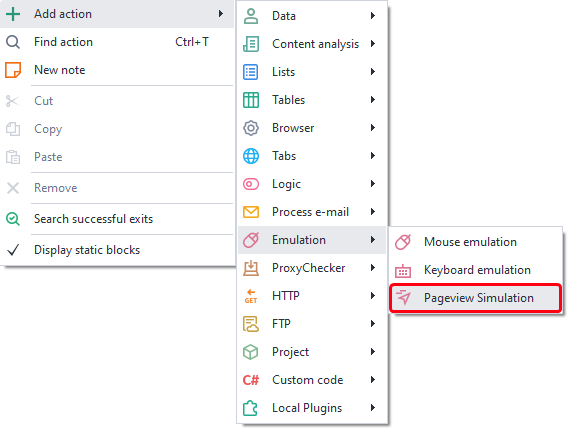576x428 pixels.
Task: Click the Tabs globe icon
Action: click(251, 156)
